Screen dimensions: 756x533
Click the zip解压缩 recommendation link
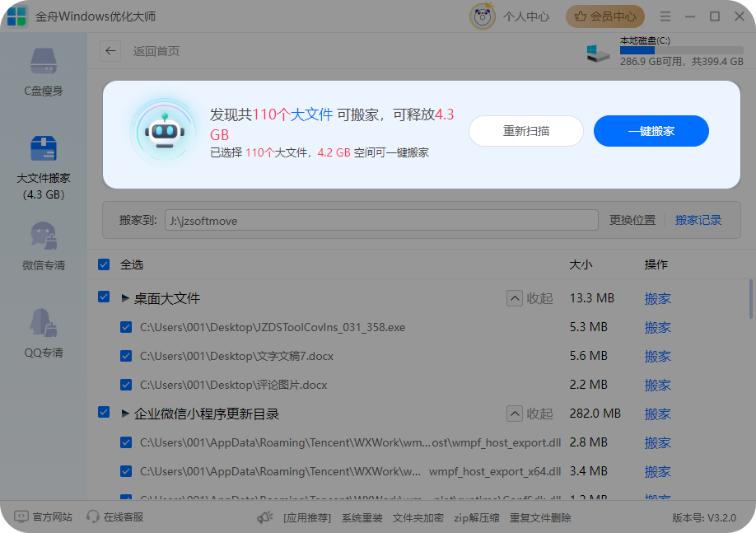coord(476,518)
